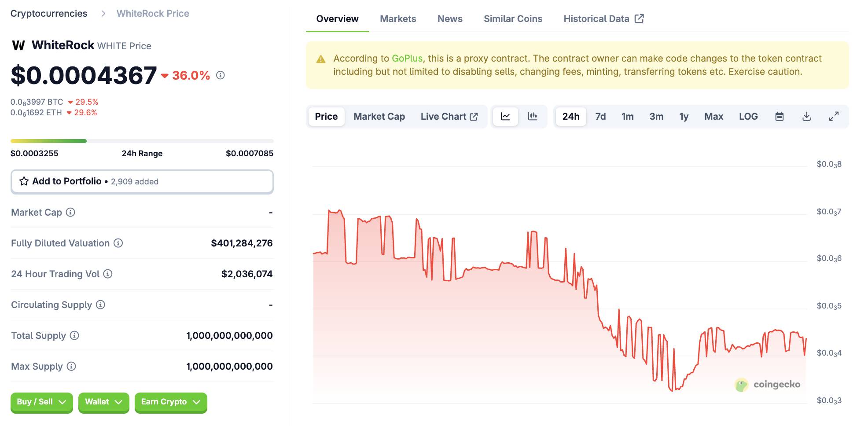Viewport: 868px width, 426px height.
Task: Open the price change info icon beside 36.0%
Action: (x=221, y=75)
